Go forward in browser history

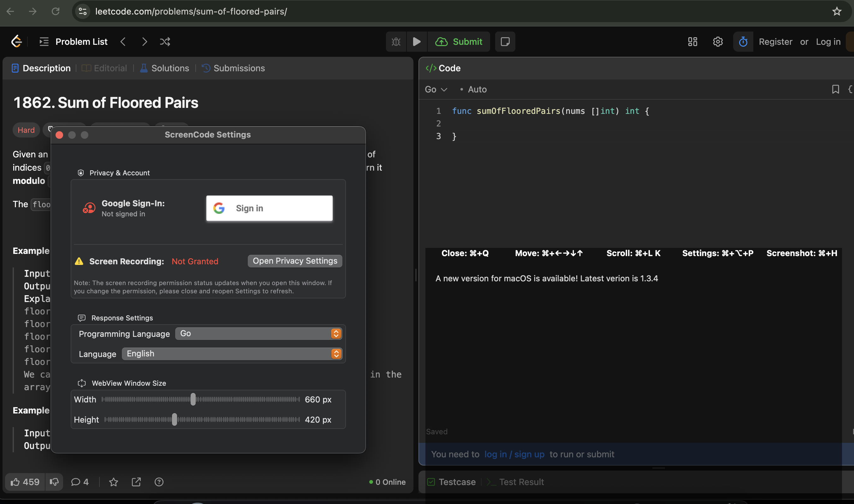coord(33,11)
